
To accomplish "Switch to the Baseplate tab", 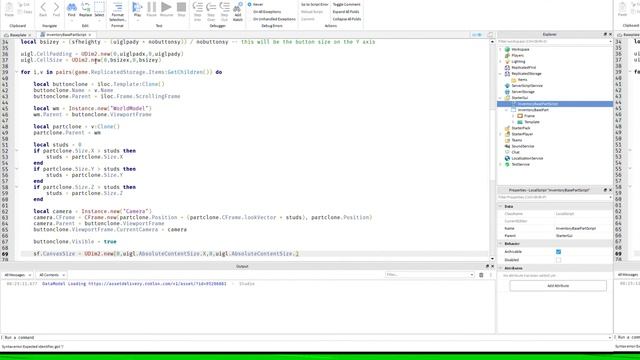I will pyautogui.click(x=18, y=35).
